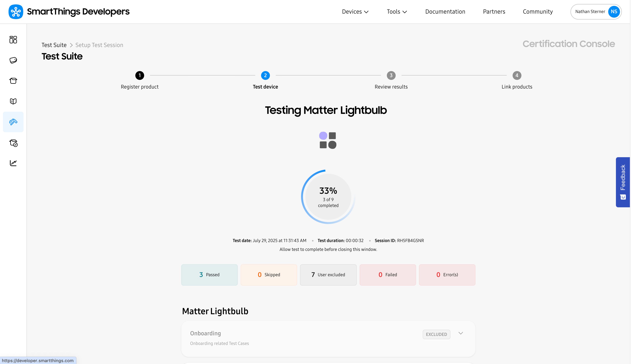Select the highlighted test tools sidebar icon
631x364 pixels.
click(13, 122)
